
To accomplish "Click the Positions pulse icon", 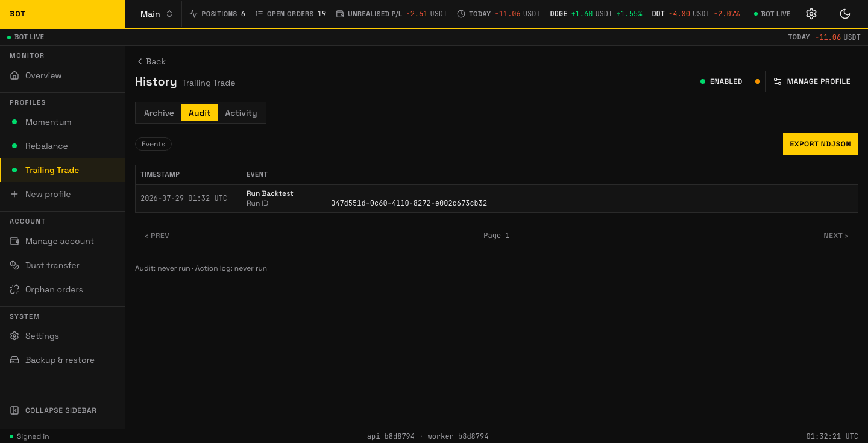I will coord(193,14).
